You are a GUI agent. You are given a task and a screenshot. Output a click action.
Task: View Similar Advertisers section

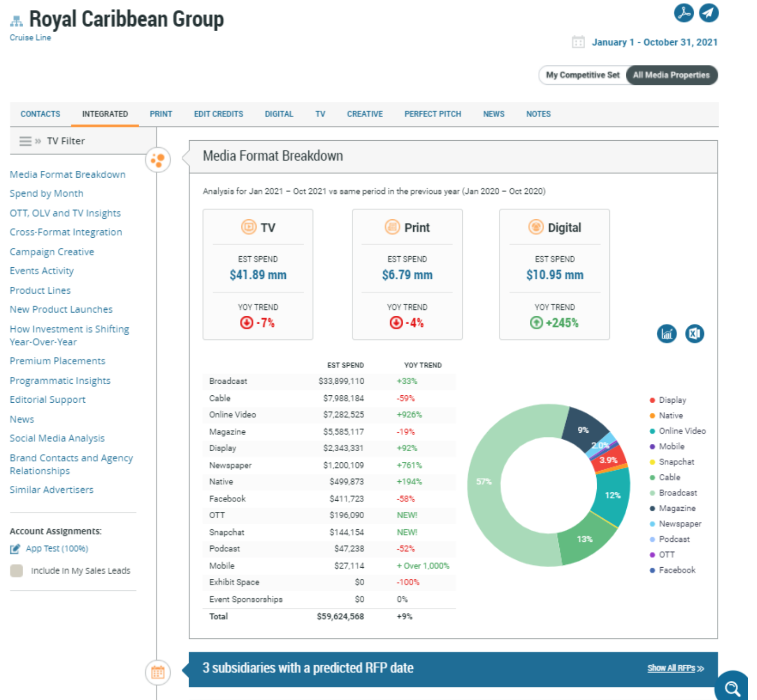[51, 490]
